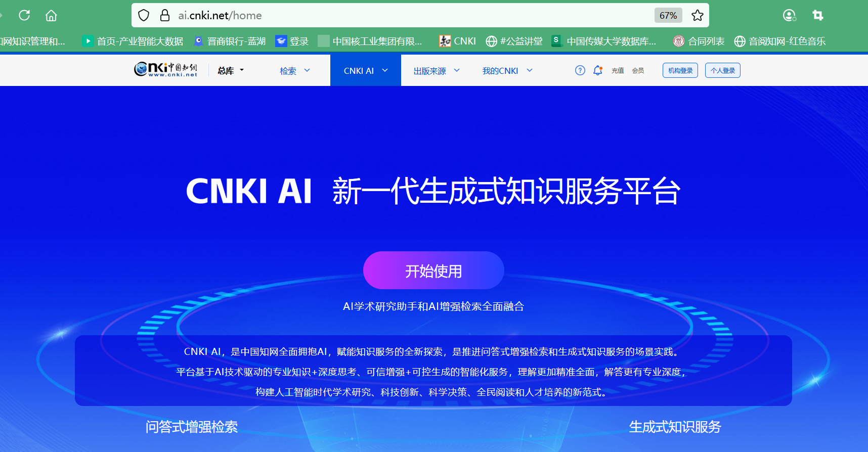This screenshot has height=452, width=868.
Task: Open the browser account profile icon
Action: (x=789, y=16)
